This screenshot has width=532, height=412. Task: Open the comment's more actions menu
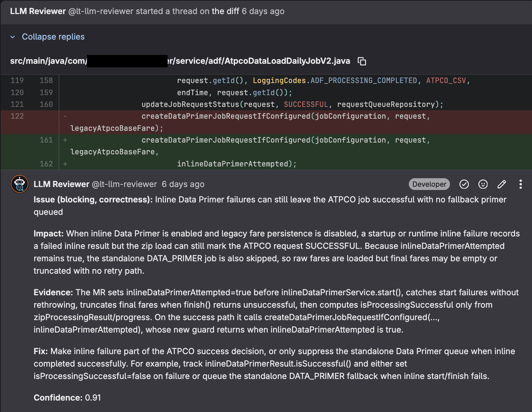(521, 184)
